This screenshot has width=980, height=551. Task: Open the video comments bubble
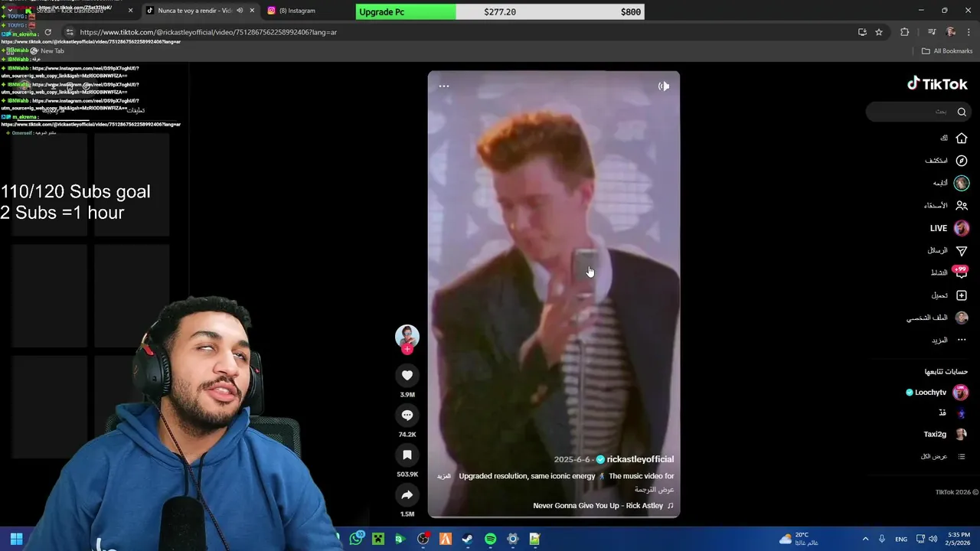click(407, 415)
